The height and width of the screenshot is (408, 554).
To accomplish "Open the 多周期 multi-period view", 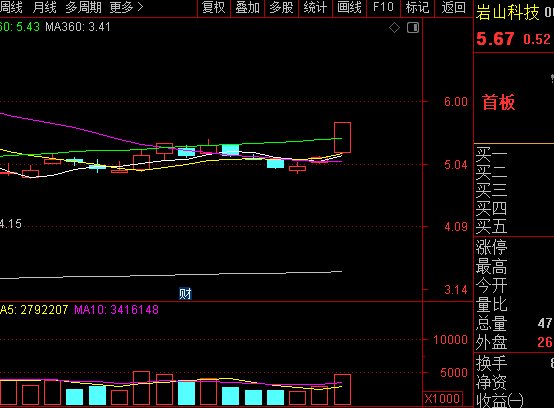I will [83, 7].
